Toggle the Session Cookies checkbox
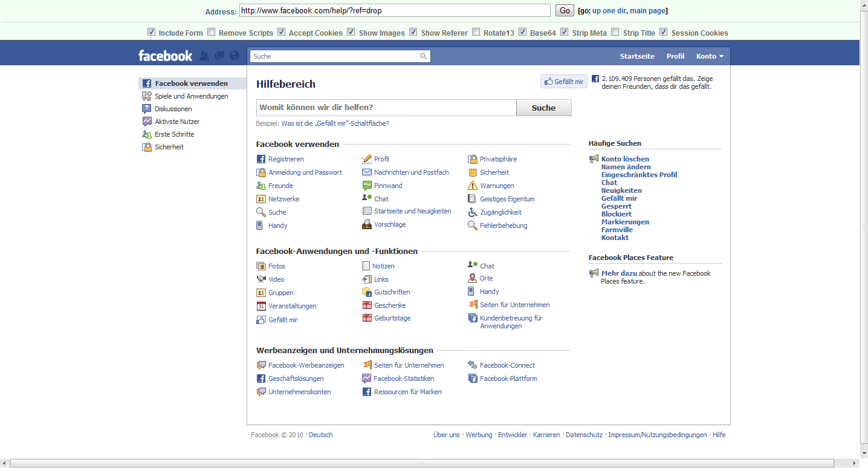The image size is (868, 468). 664,32
